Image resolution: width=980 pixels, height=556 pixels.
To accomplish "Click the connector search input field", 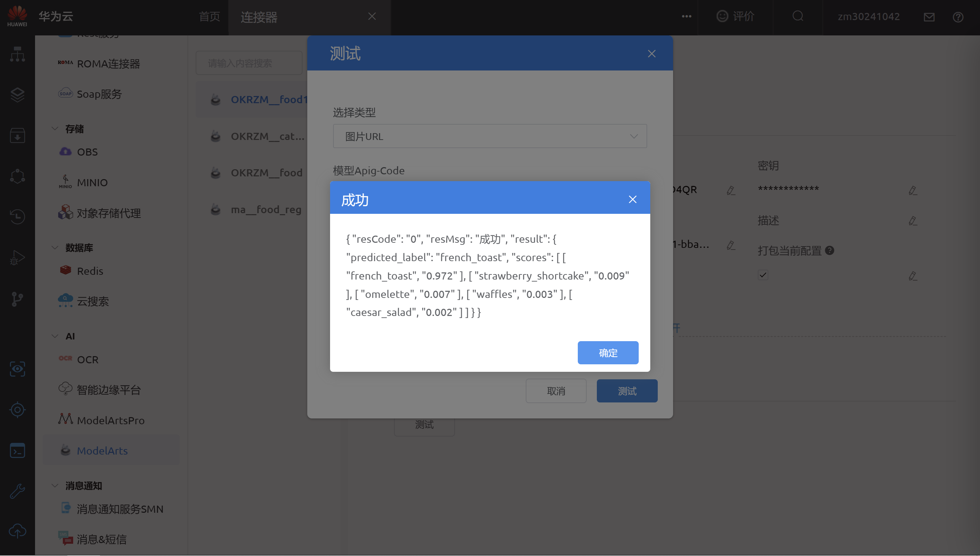I will click(x=249, y=63).
